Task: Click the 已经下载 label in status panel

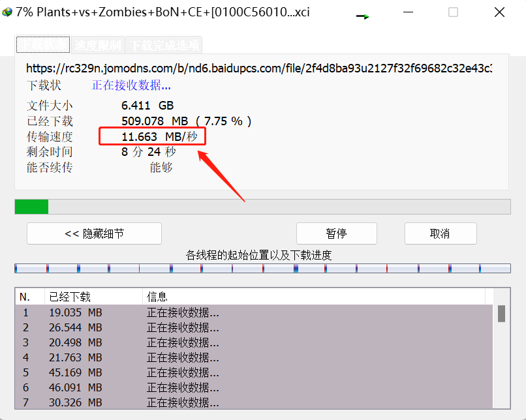Action: (x=50, y=121)
